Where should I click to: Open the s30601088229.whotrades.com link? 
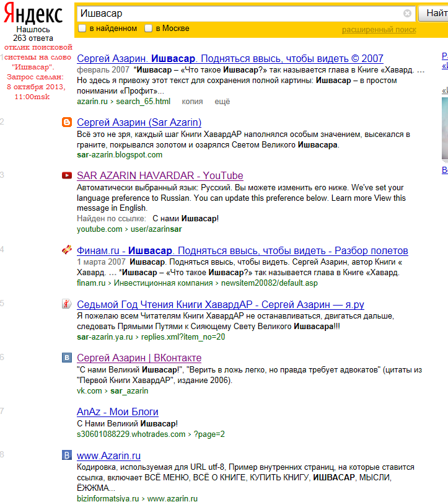(131, 434)
